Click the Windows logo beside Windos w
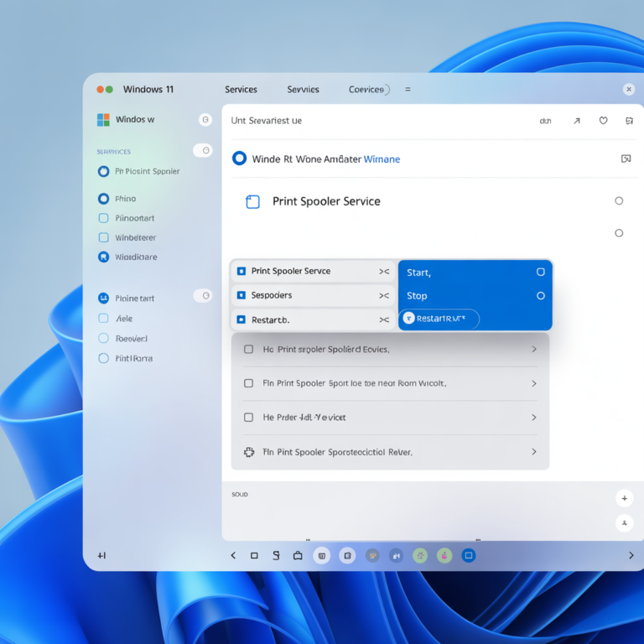Screen dimensions: 644x644 click(103, 120)
